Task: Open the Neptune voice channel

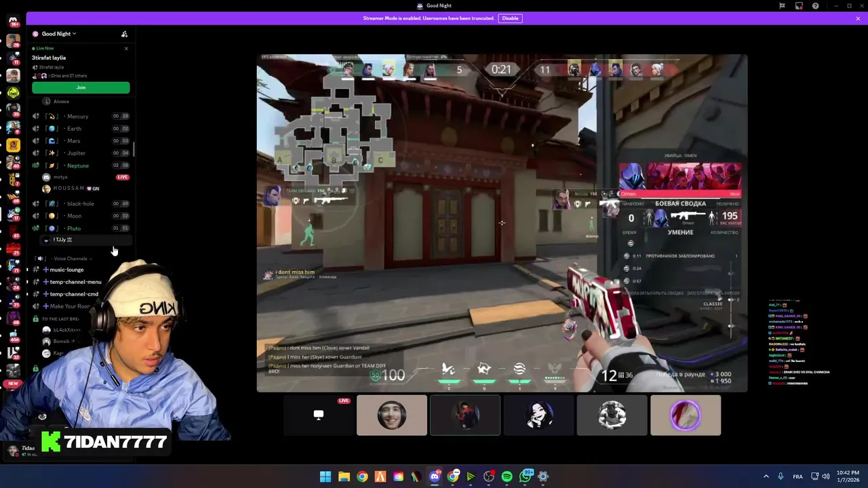Action: (x=81, y=165)
